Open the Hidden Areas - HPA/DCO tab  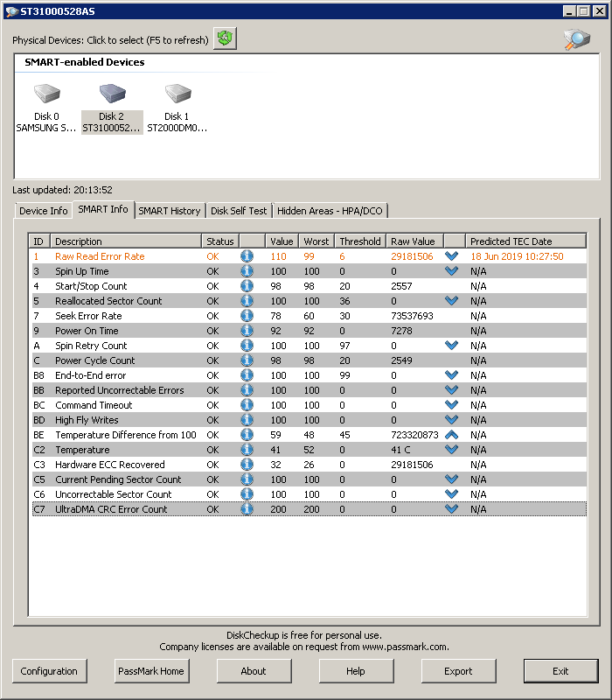tap(330, 211)
